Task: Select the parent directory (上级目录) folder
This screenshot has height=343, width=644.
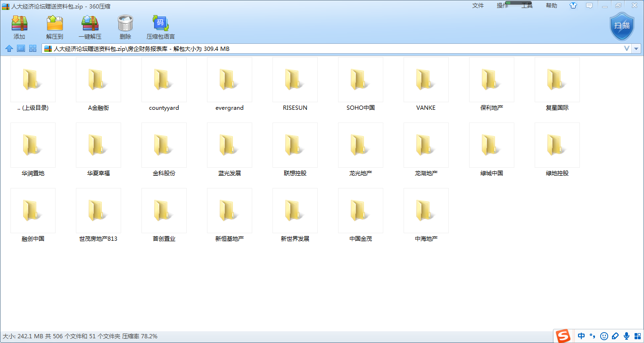Action: (33, 84)
